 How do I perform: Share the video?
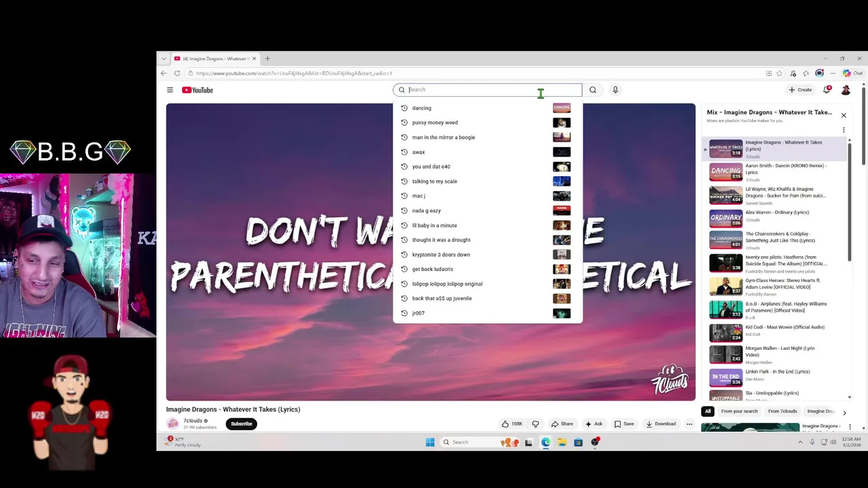tap(562, 424)
